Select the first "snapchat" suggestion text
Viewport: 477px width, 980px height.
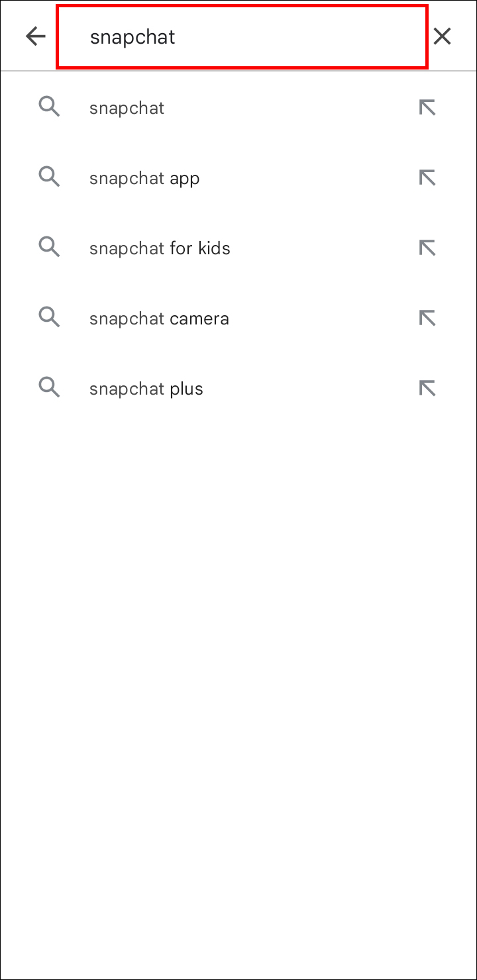click(127, 108)
